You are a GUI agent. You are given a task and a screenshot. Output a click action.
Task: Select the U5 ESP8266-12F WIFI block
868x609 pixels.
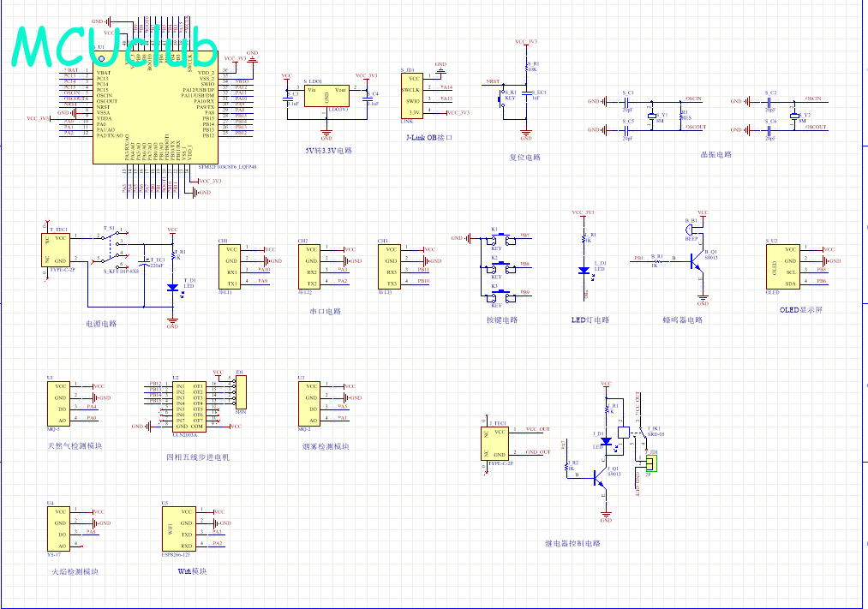pos(179,528)
